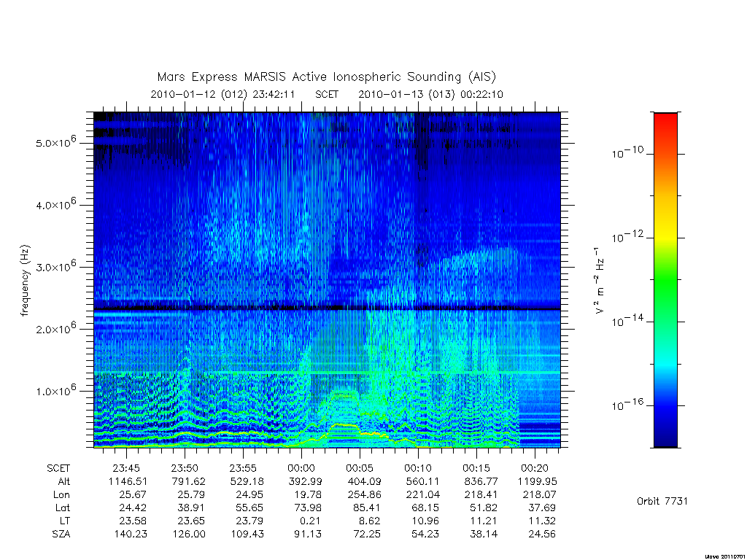Click the SCET value '00:05'
747x560 pixels.
click(x=360, y=468)
